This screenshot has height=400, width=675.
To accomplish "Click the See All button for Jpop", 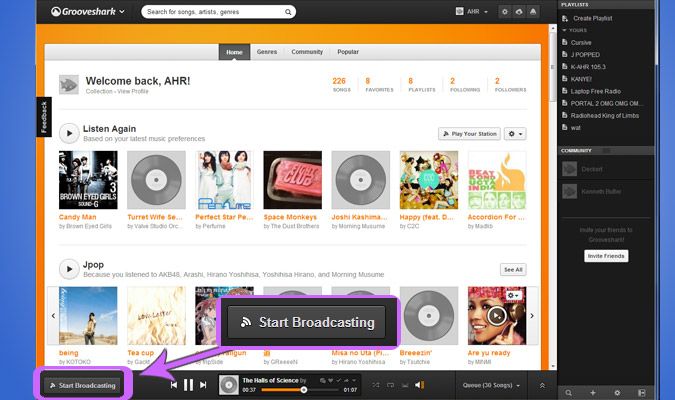I will pos(513,270).
